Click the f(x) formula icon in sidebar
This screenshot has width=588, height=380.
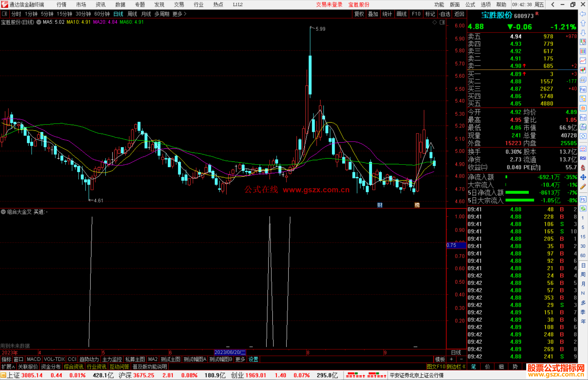pyautogui.click(x=583, y=127)
